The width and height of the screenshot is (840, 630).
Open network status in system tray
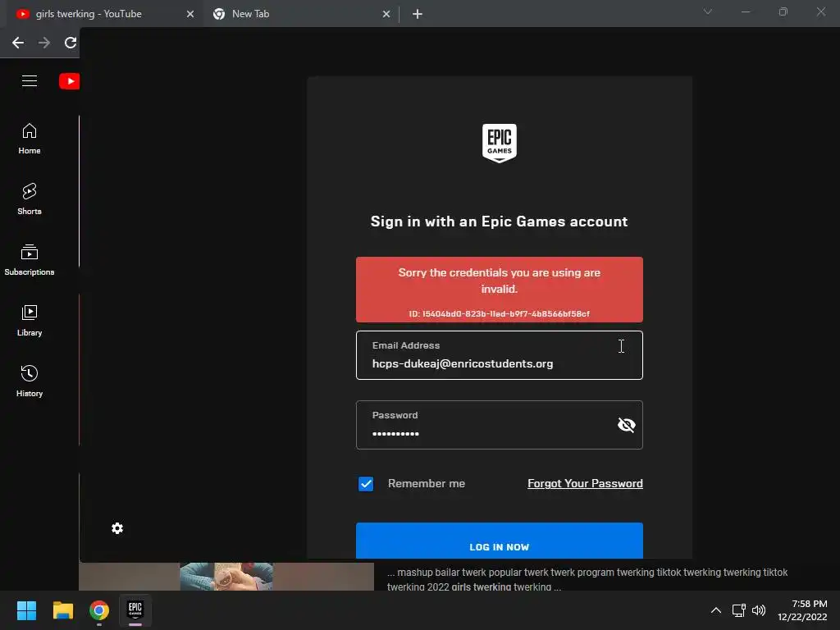point(739,610)
